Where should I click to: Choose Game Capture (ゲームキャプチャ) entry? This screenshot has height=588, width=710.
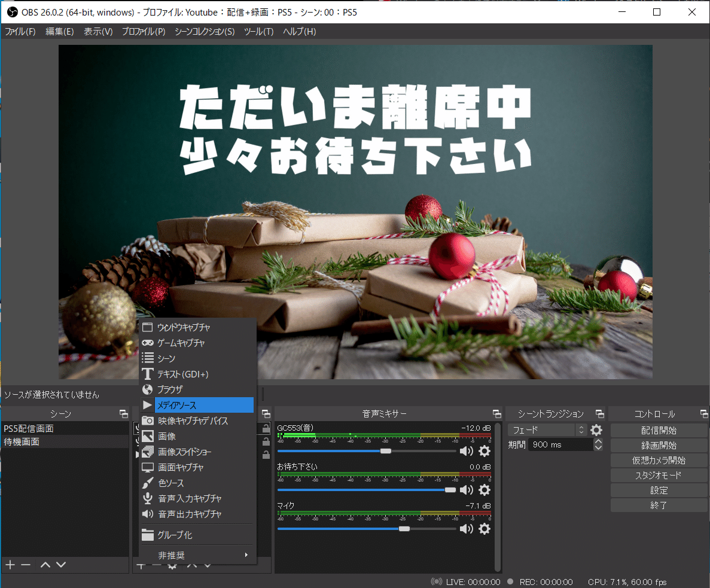click(197, 343)
